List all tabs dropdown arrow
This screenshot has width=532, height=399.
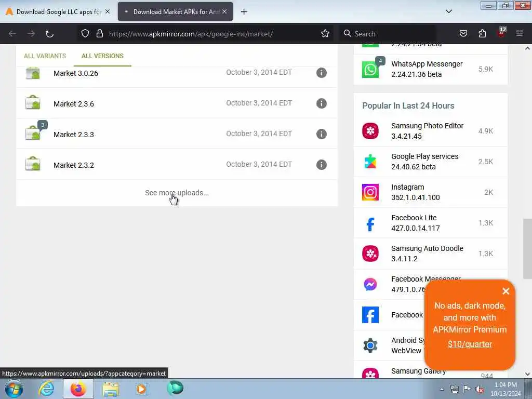point(448,11)
